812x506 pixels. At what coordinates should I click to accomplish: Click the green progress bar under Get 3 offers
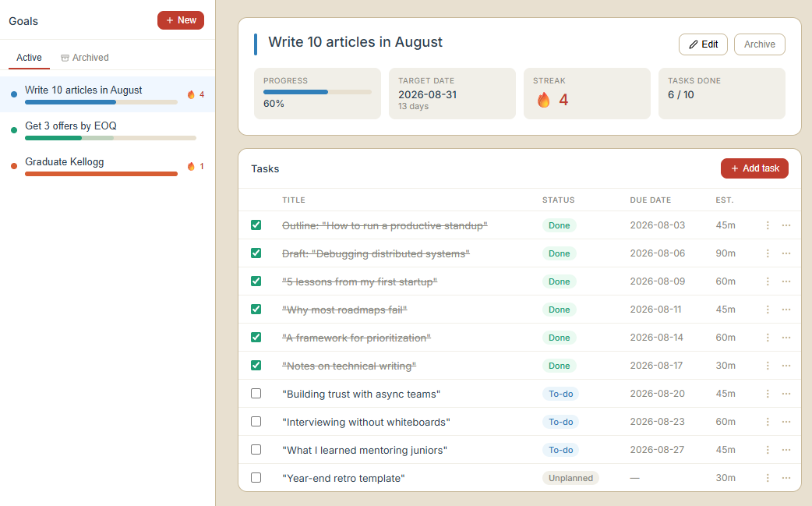(111, 138)
